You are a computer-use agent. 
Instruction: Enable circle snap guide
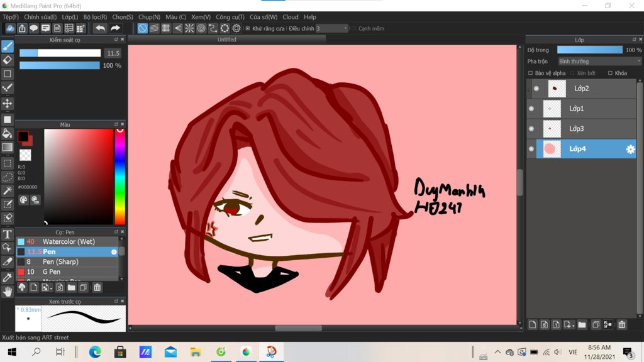coord(201,28)
